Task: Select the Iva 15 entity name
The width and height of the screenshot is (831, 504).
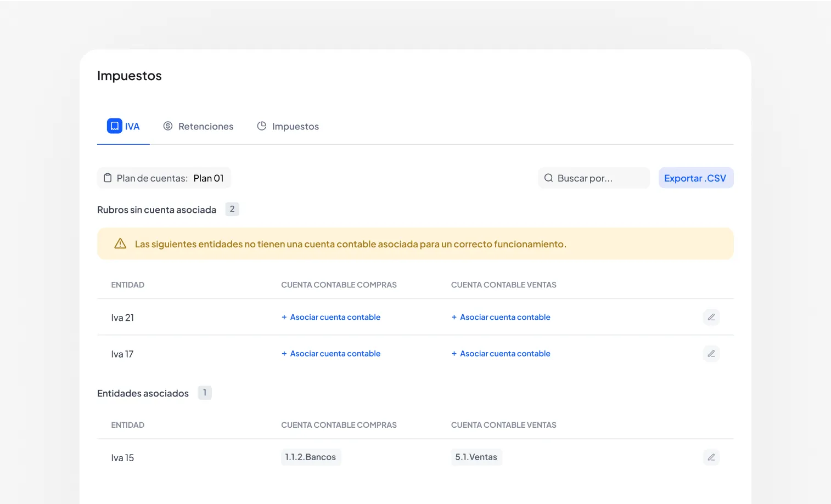Action: 122,458
